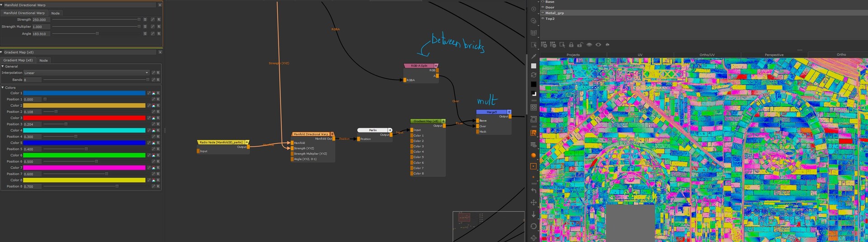Image resolution: width=868 pixels, height=242 pixels.
Task: Open the Perspective viewport tab
Action: click(x=774, y=55)
